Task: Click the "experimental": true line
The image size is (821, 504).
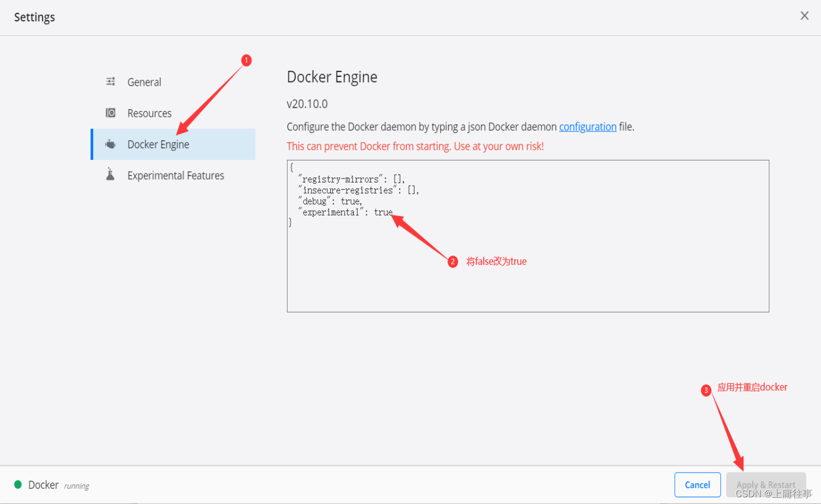Action: (x=345, y=212)
